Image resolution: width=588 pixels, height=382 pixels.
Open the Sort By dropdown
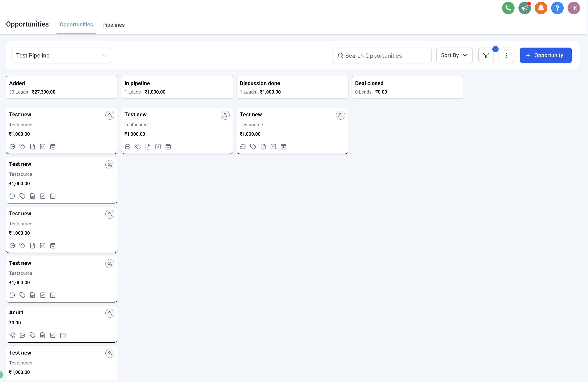coord(454,55)
